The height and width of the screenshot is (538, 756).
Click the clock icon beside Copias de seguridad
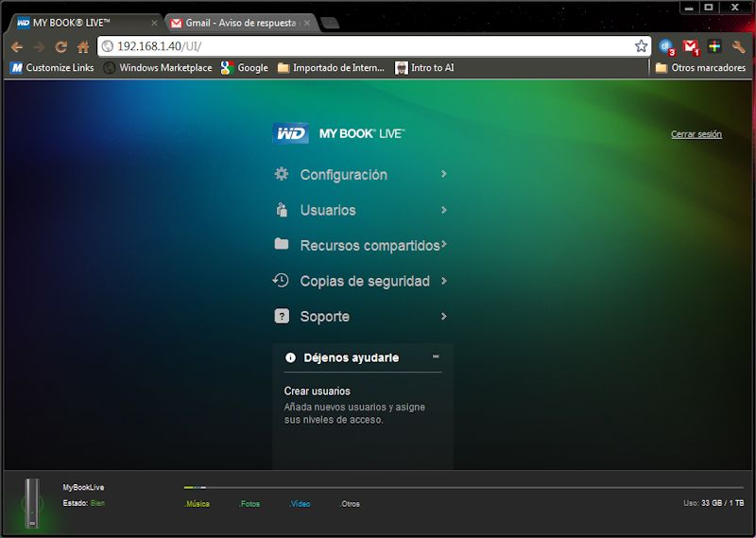coord(281,280)
